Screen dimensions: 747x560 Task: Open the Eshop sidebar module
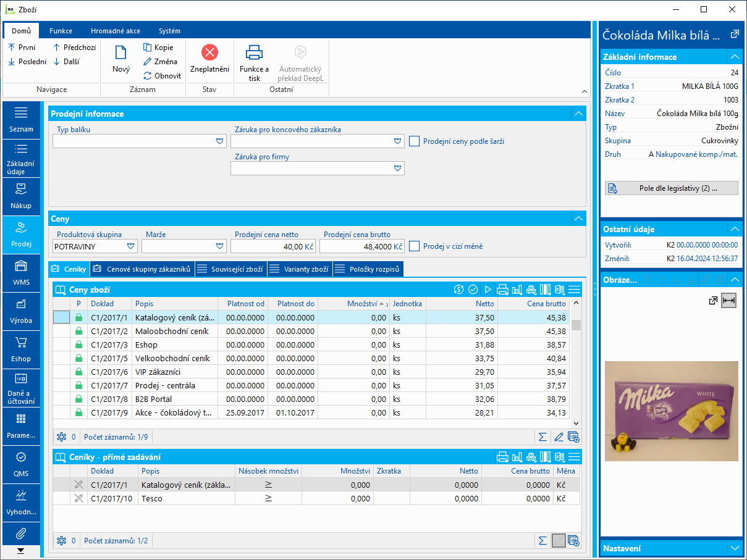point(21,349)
